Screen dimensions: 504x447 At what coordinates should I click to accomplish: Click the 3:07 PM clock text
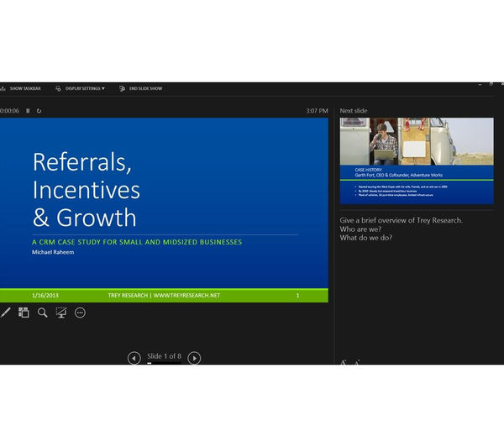[x=317, y=111]
